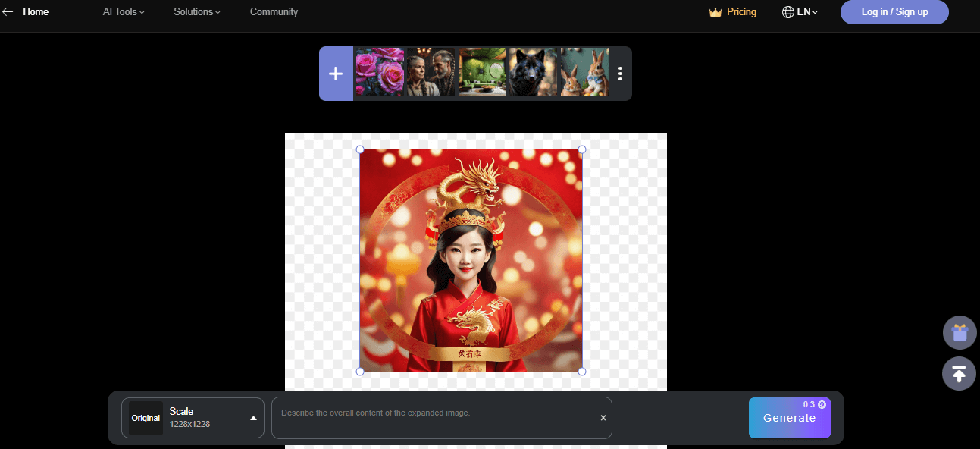The image size is (980, 449).
Task: Select the elderly couple sample thumbnail
Action: [431, 72]
